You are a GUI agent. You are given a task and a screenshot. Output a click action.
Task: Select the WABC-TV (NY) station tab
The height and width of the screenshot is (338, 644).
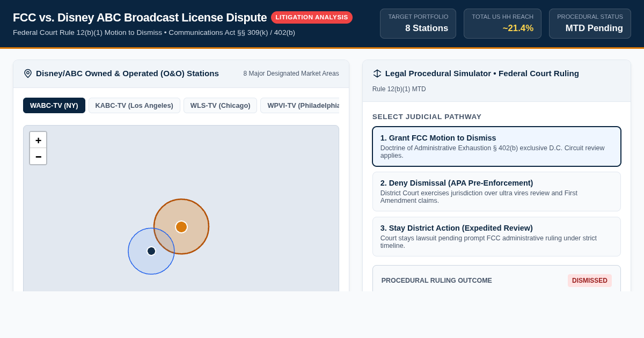[x=54, y=105]
